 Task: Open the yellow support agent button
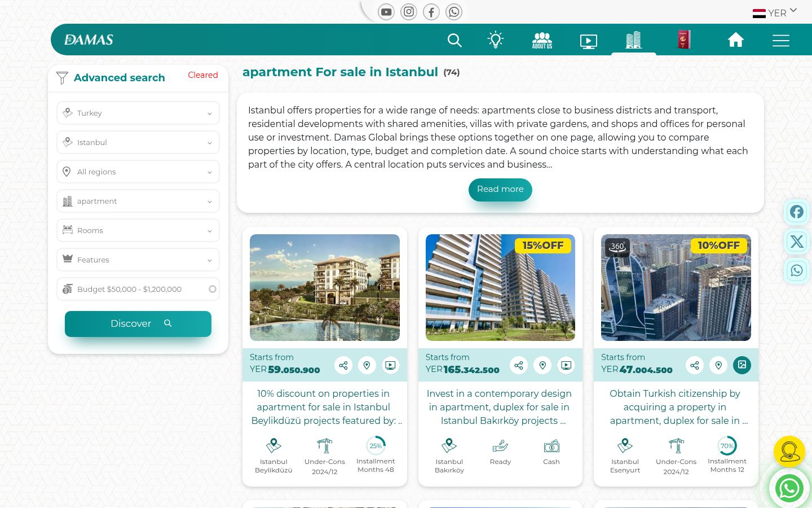[789, 452]
